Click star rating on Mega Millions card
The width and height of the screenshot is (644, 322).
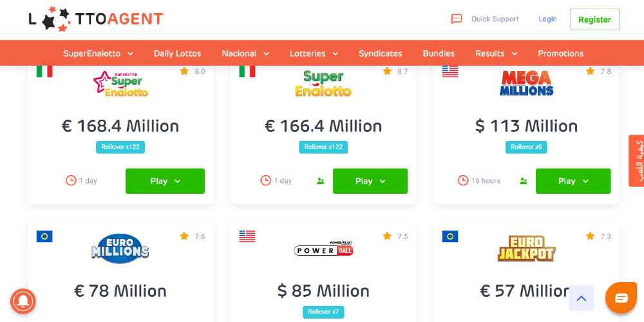point(590,71)
